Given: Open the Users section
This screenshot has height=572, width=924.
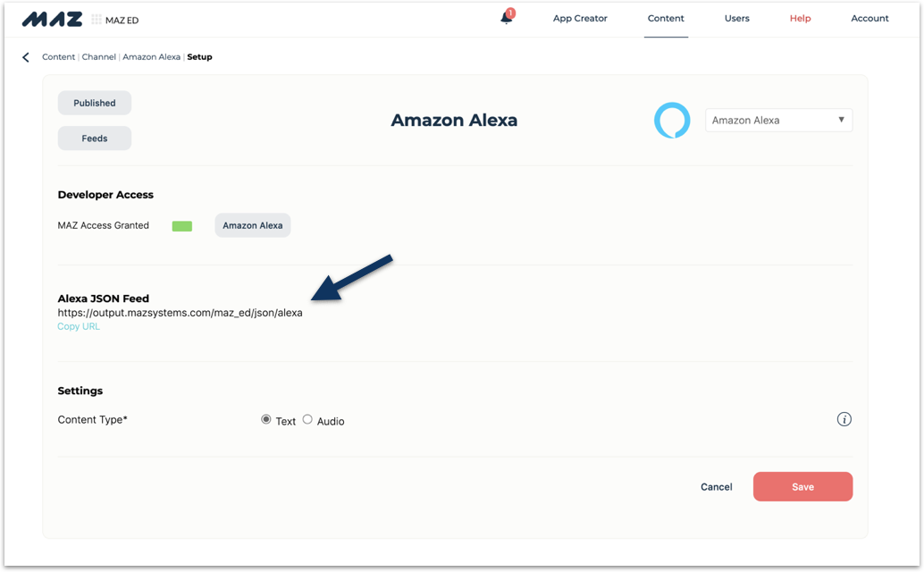Looking at the screenshot, I should [x=736, y=18].
